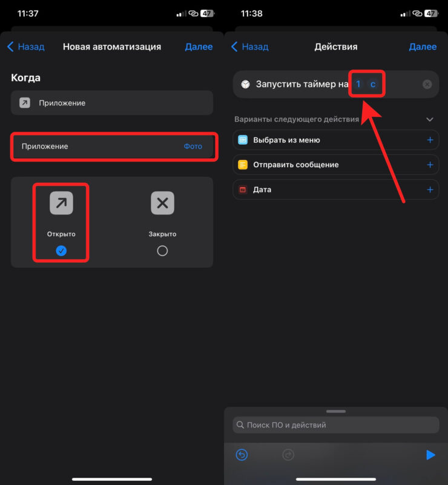Add 'Дата' action with plus icon
The image size is (448, 485).
click(430, 190)
